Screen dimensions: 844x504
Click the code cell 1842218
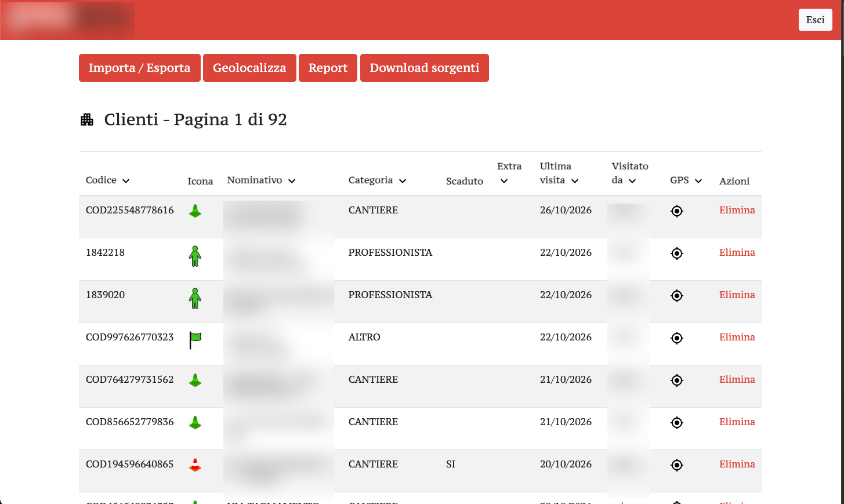tap(105, 252)
